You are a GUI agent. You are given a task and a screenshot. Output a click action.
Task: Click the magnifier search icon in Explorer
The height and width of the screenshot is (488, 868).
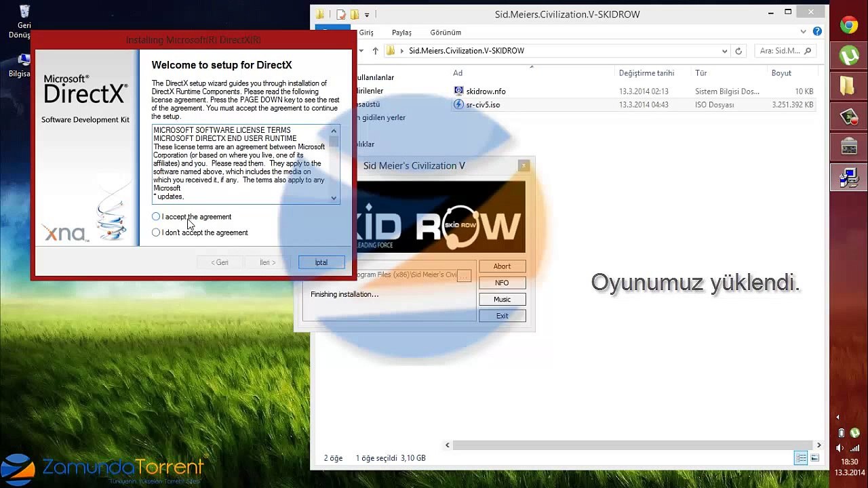pyautogui.click(x=808, y=51)
